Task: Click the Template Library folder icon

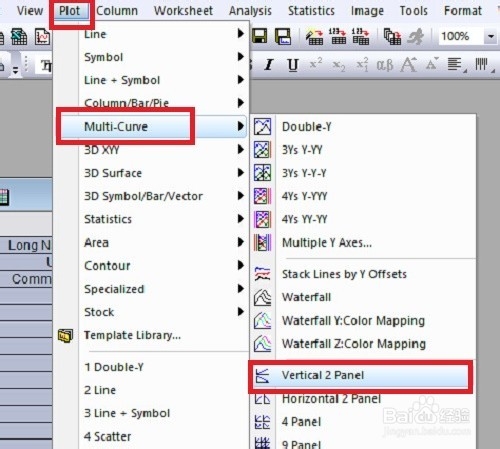Action: (65, 336)
